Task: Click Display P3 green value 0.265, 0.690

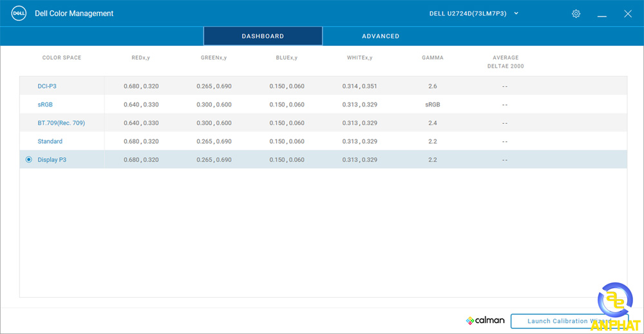Action: (214, 160)
